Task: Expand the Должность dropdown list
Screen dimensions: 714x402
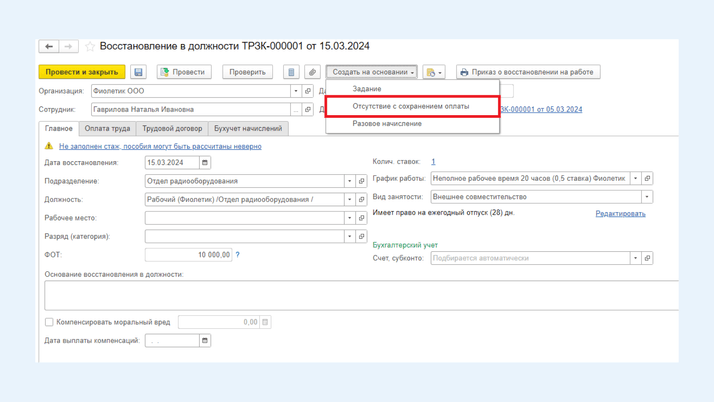Action: tap(349, 199)
